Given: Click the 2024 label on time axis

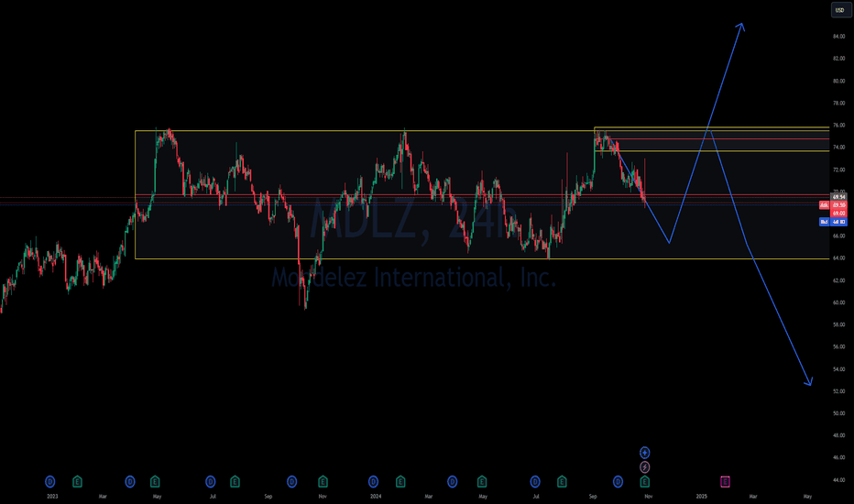Looking at the screenshot, I should pyautogui.click(x=376, y=497).
